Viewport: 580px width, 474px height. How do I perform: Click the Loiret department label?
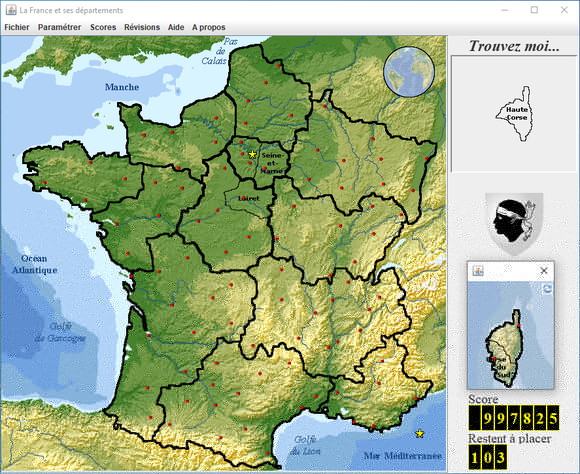click(249, 198)
